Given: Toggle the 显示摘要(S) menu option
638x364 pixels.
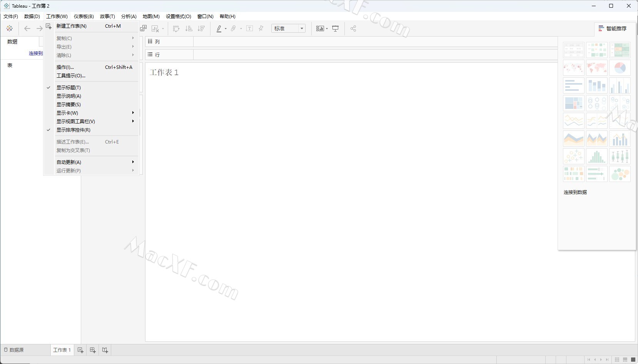Looking at the screenshot, I should point(91,105).
